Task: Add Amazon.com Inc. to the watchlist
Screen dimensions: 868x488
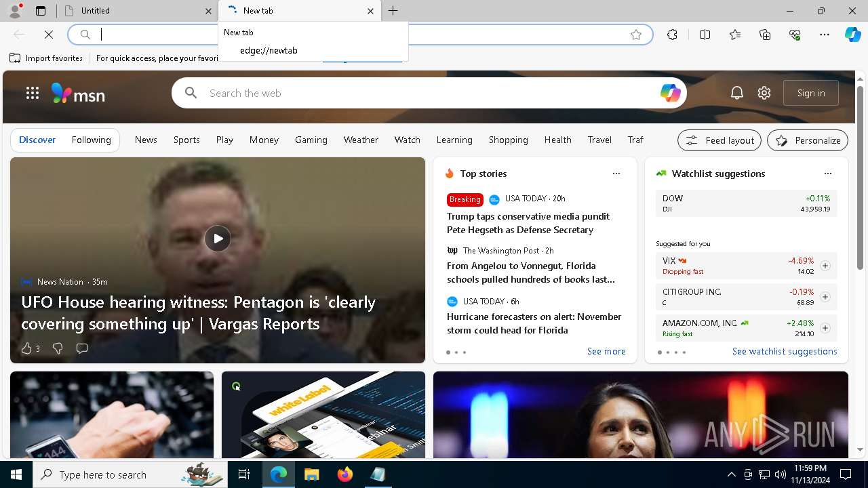Action: pyautogui.click(x=825, y=328)
